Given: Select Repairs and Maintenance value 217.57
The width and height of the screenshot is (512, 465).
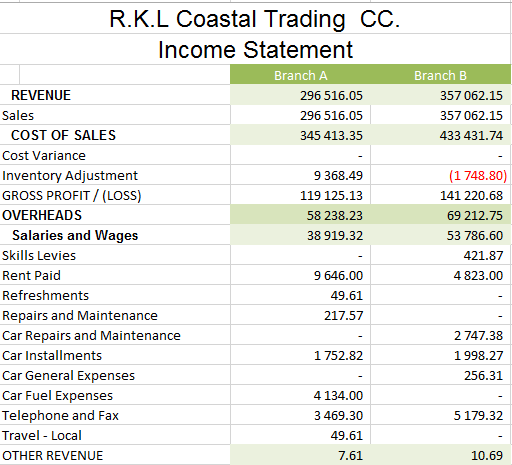Looking at the screenshot, I should [x=343, y=316].
